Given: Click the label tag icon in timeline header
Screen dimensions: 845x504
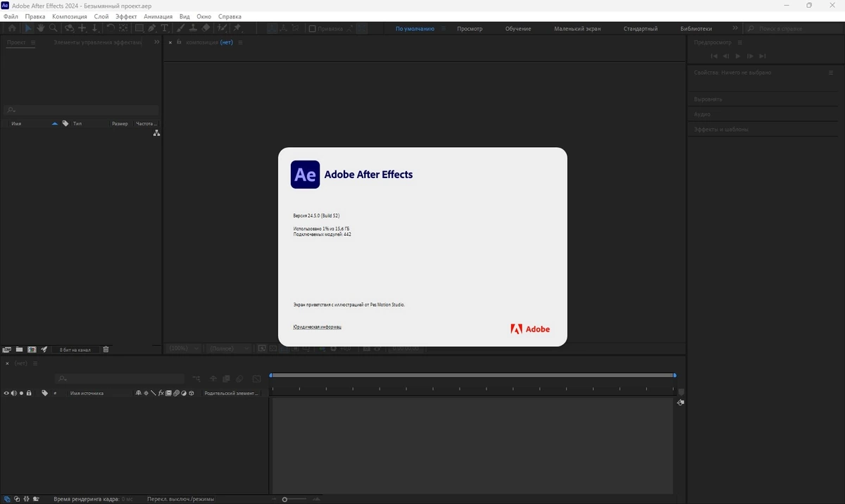Looking at the screenshot, I should (x=44, y=393).
